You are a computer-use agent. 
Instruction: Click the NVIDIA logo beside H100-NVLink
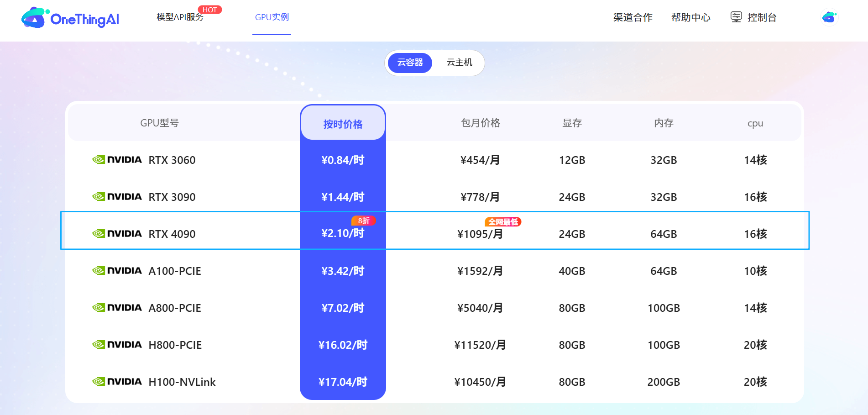[117, 382]
